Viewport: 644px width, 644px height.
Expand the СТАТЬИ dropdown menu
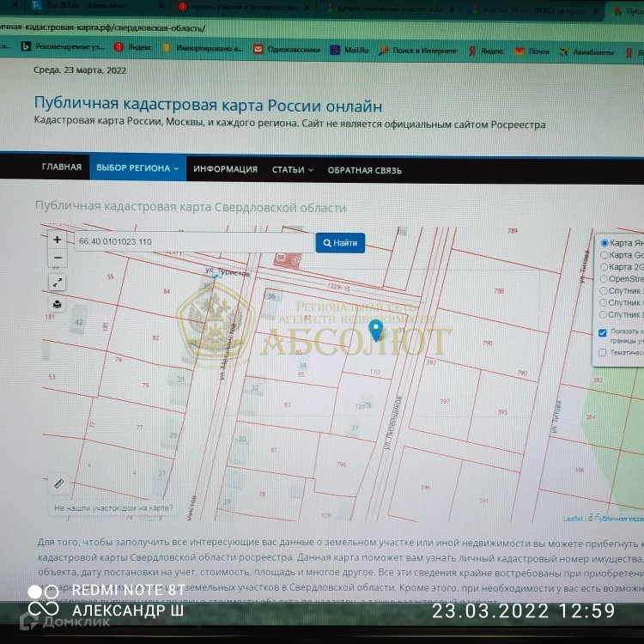coord(292,170)
